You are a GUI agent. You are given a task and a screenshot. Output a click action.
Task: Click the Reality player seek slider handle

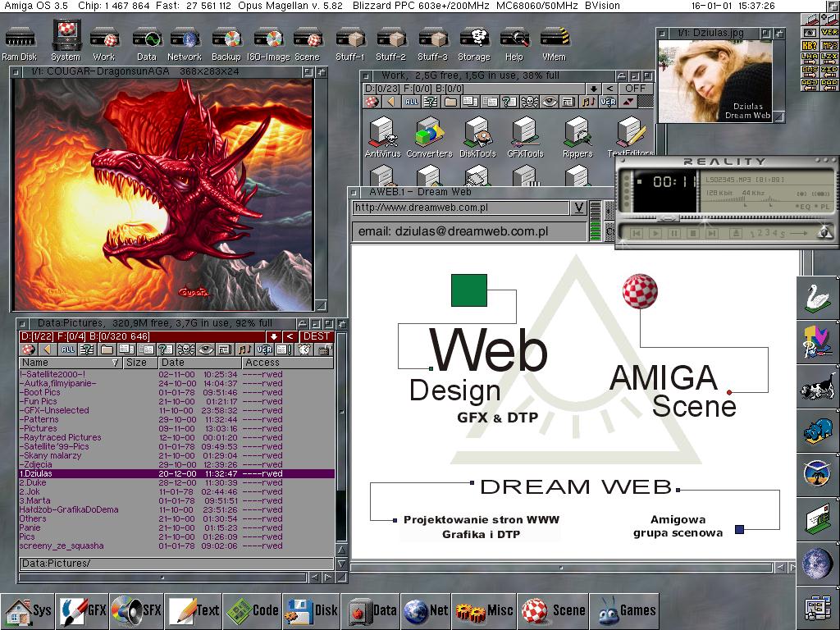click(x=667, y=218)
